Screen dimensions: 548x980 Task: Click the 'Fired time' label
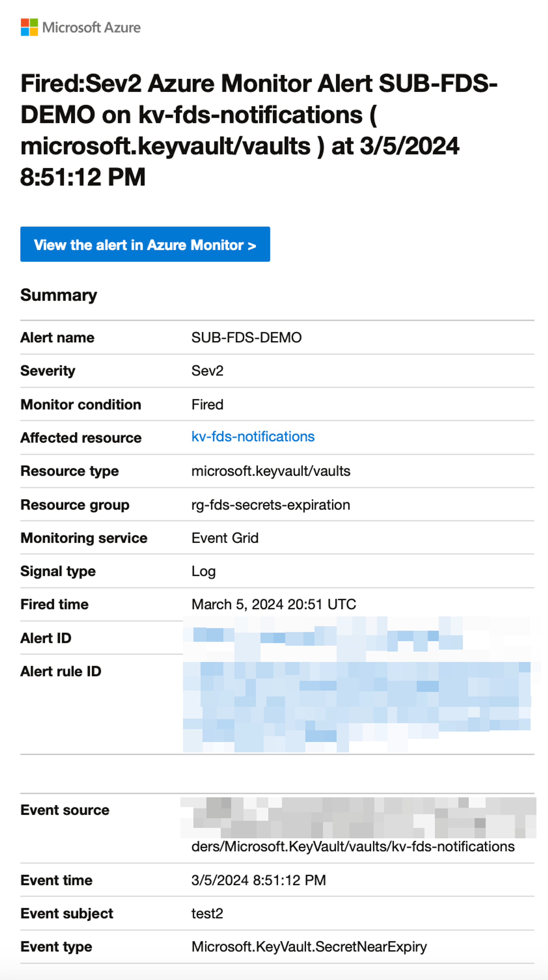tap(55, 604)
